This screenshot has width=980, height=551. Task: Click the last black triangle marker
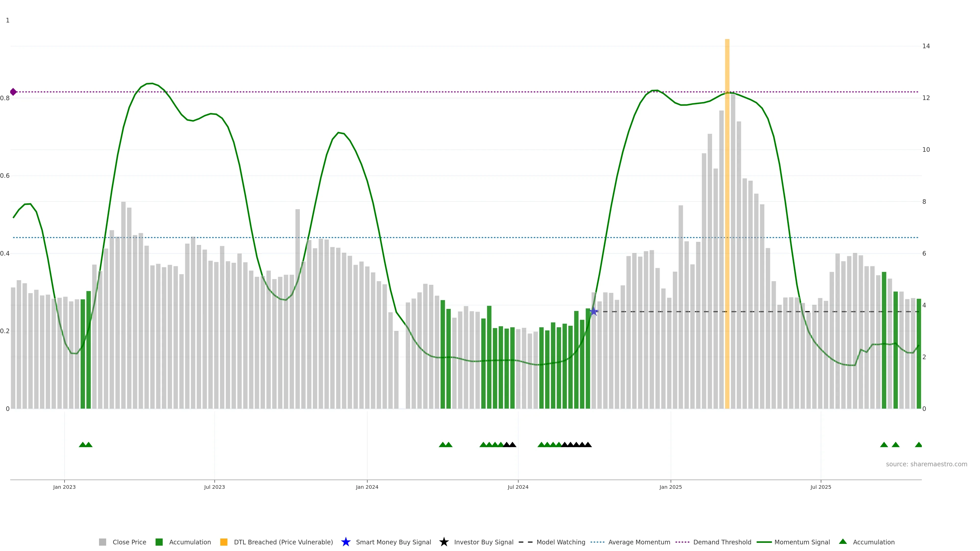click(588, 445)
